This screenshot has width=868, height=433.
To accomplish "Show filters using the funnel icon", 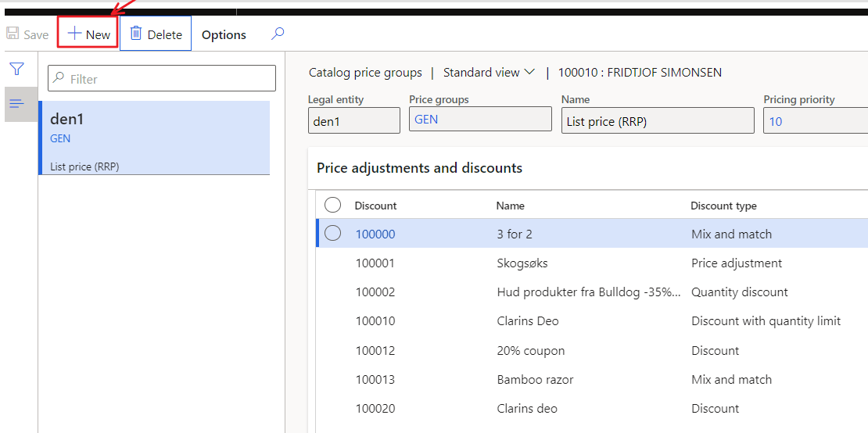I will (16, 69).
